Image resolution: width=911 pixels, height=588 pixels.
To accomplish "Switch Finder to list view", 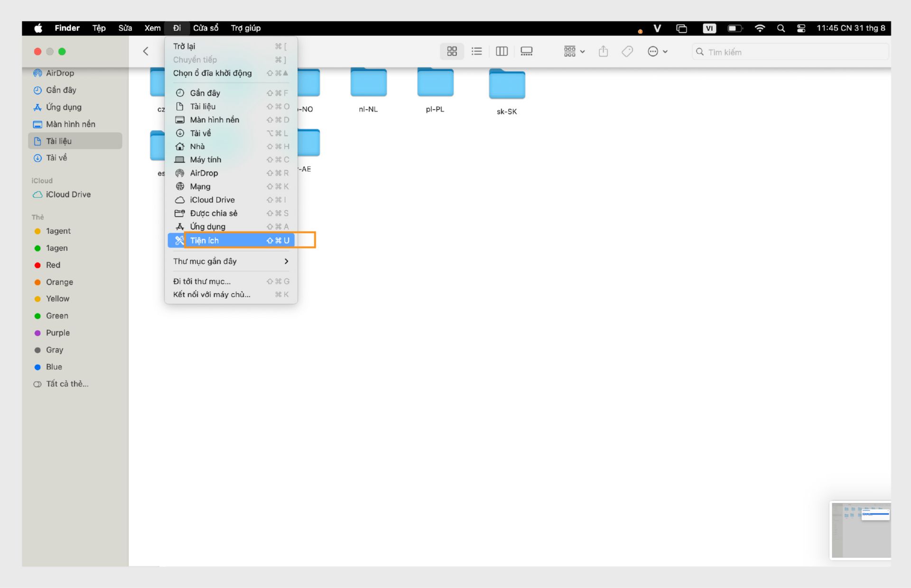I will pos(477,52).
